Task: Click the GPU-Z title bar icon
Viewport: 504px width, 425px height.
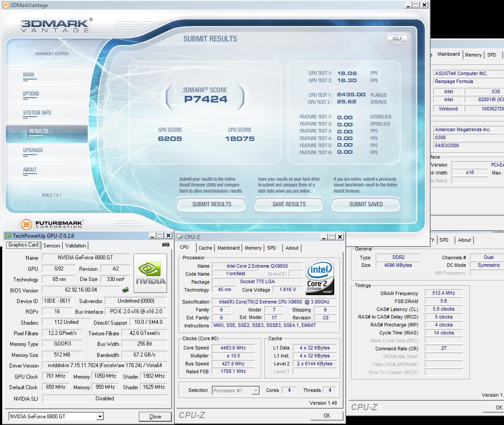Action: (x=8, y=235)
